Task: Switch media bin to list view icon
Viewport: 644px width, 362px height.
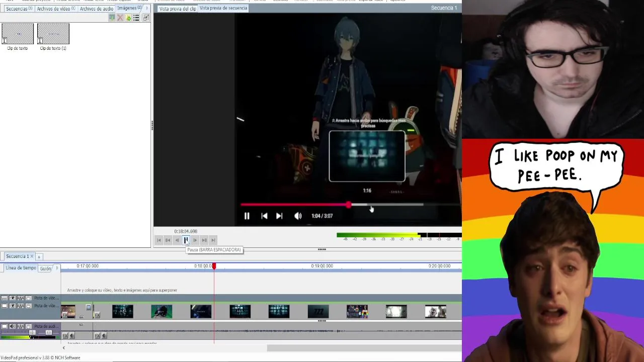Action: tap(136, 18)
